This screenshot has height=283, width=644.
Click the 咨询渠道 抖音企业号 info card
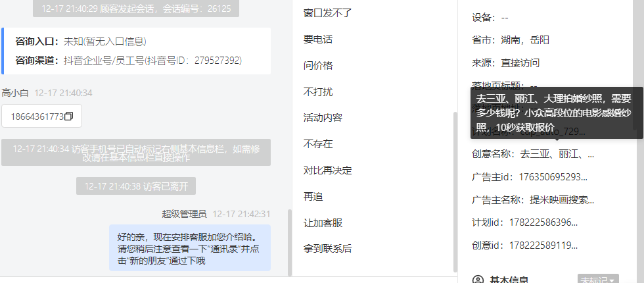tap(136, 51)
